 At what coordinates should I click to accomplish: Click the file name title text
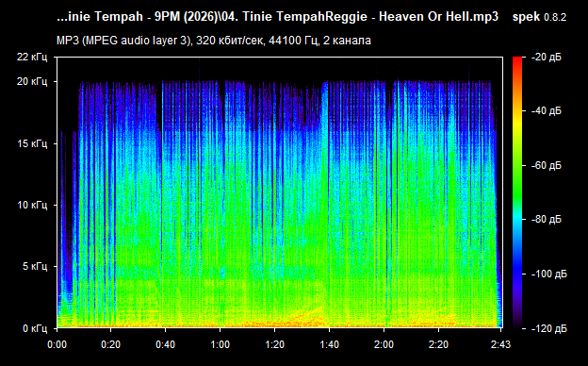[x=277, y=17]
